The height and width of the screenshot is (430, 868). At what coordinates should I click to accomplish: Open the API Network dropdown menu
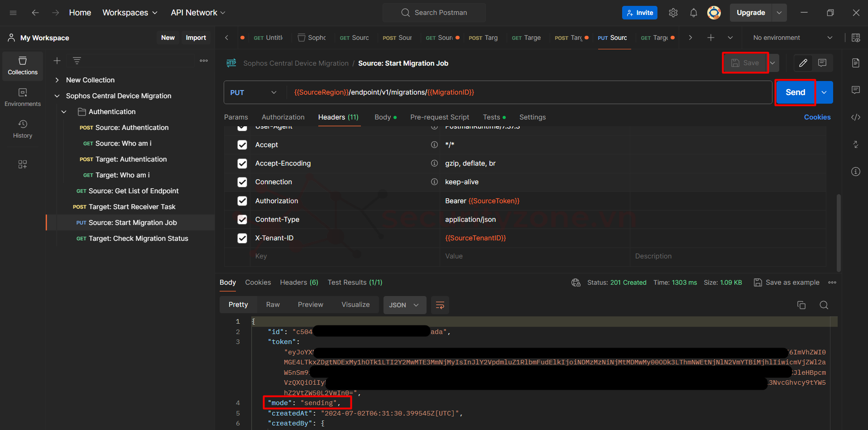(x=198, y=13)
